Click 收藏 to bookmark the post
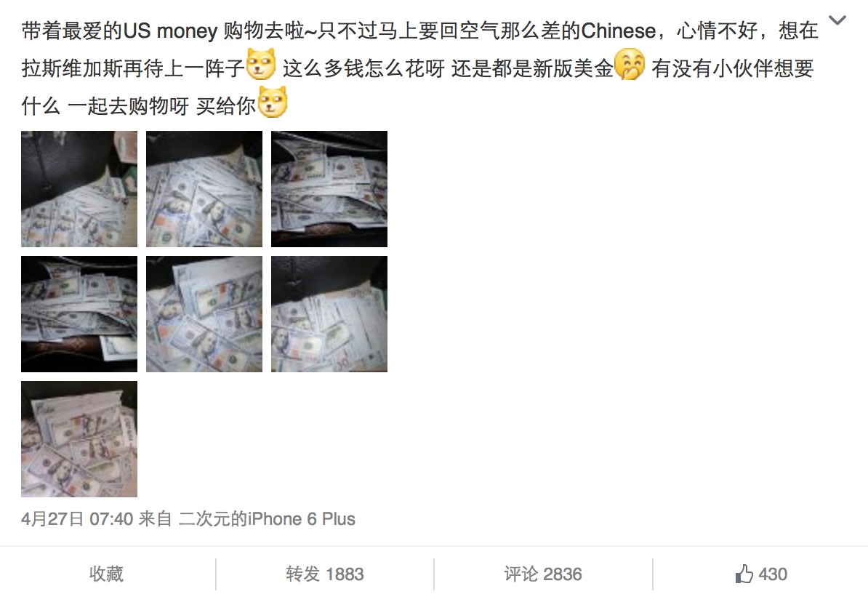The height and width of the screenshot is (602, 868). [x=106, y=574]
